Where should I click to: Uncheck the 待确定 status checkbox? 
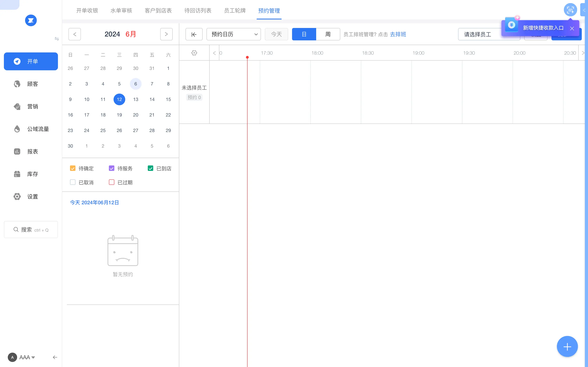point(73,168)
